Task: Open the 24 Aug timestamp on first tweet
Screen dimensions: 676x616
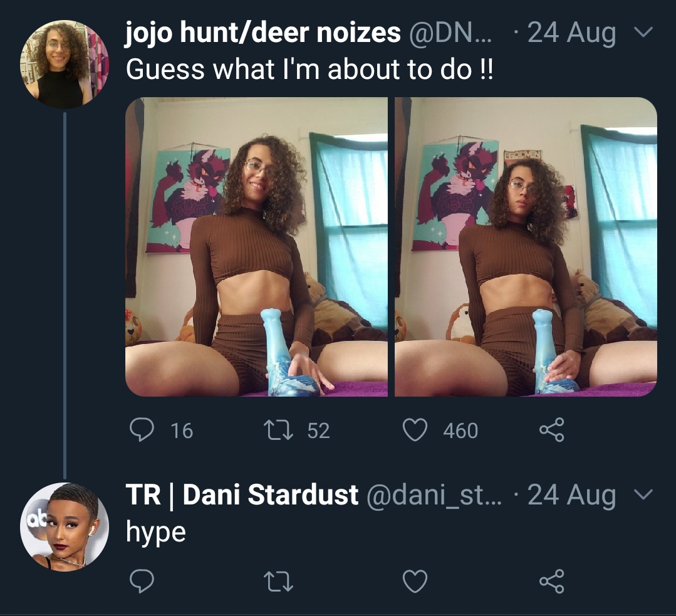Action: coord(571,33)
